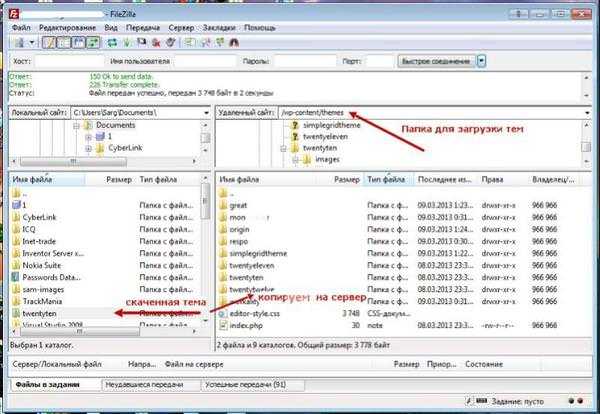
Task: Click the Имя пользователя input field
Action: pyautogui.click(x=205, y=61)
